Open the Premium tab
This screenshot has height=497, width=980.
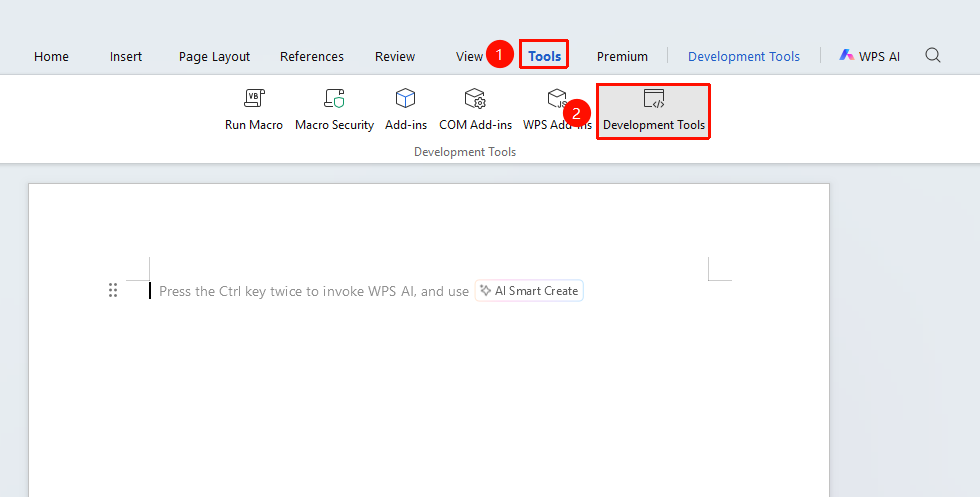click(622, 56)
